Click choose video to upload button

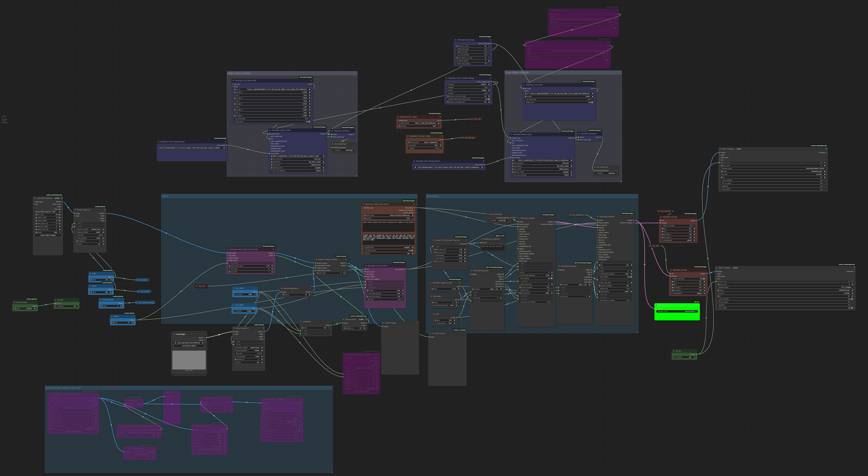(x=48, y=235)
